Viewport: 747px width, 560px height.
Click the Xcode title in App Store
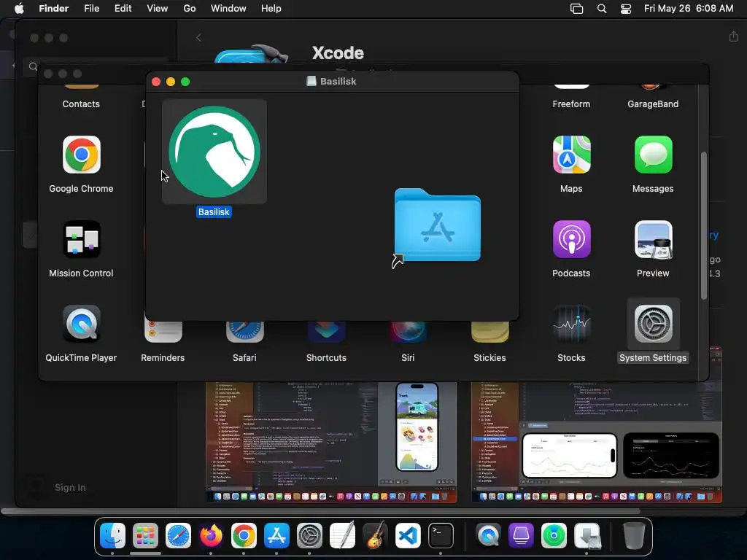(x=338, y=52)
